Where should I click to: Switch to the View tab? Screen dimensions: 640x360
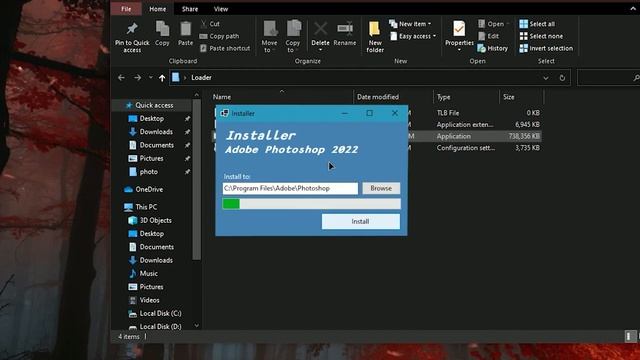click(x=221, y=9)
